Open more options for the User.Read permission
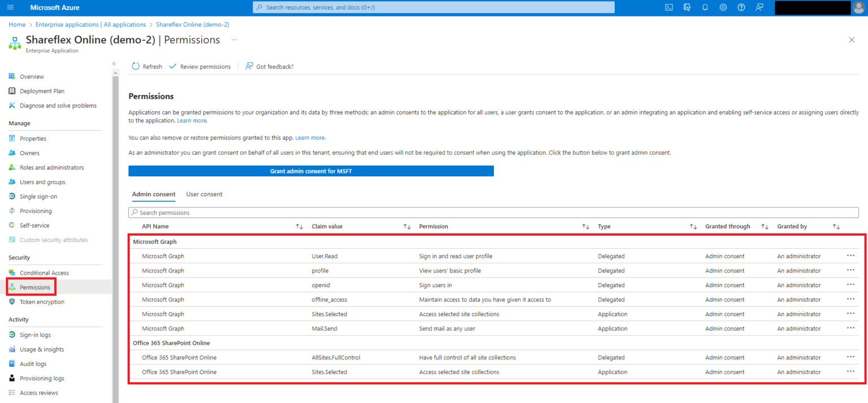Viewport: 868px width, 403px height. [850, 255]
